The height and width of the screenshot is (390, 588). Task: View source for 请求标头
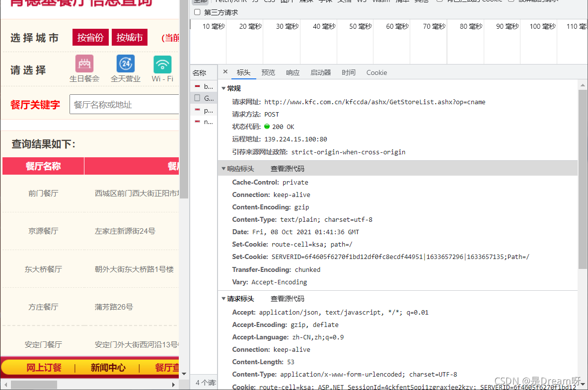click(287, 299)
